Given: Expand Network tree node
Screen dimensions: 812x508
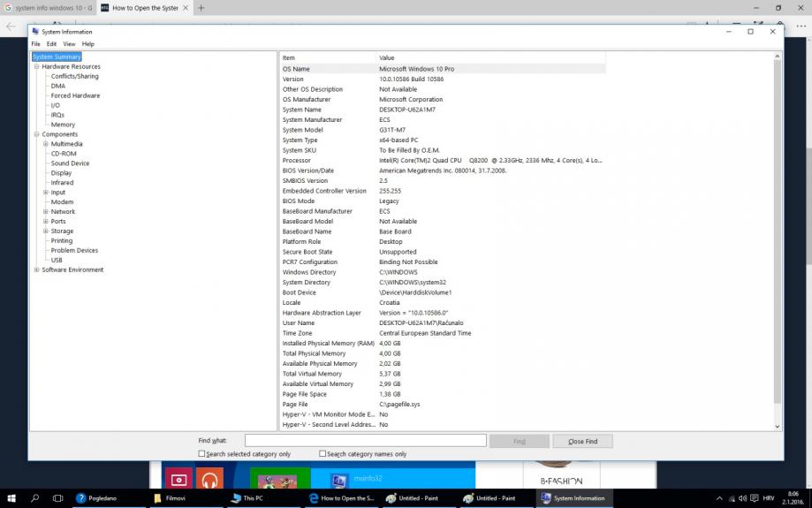Looking at the screenshot, I should click(46, 212).
